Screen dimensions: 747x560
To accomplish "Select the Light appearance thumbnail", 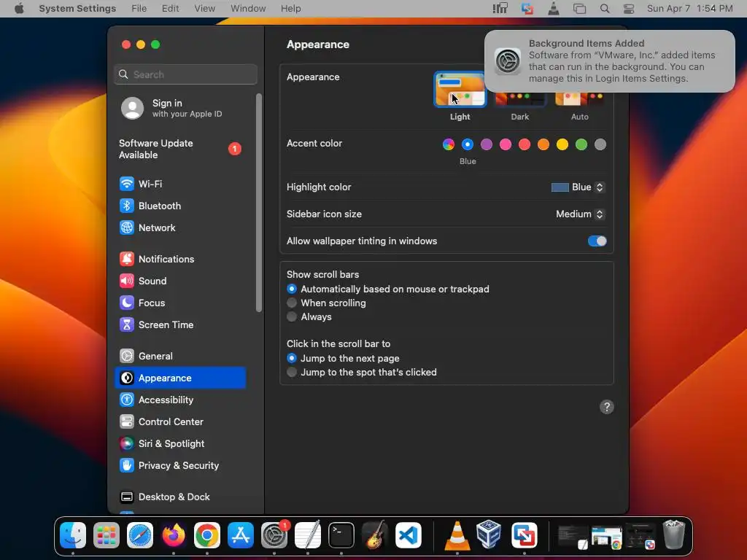I will [x=460, y=90].
